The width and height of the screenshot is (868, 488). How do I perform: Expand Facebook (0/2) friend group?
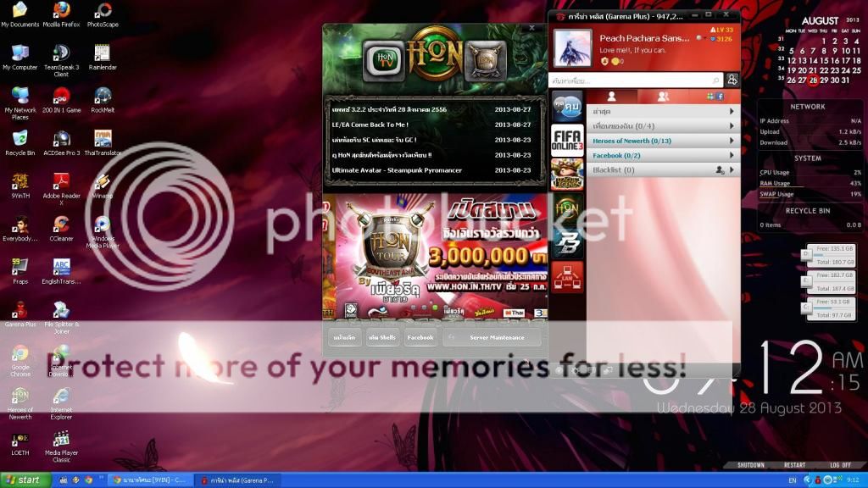point(663,156)
